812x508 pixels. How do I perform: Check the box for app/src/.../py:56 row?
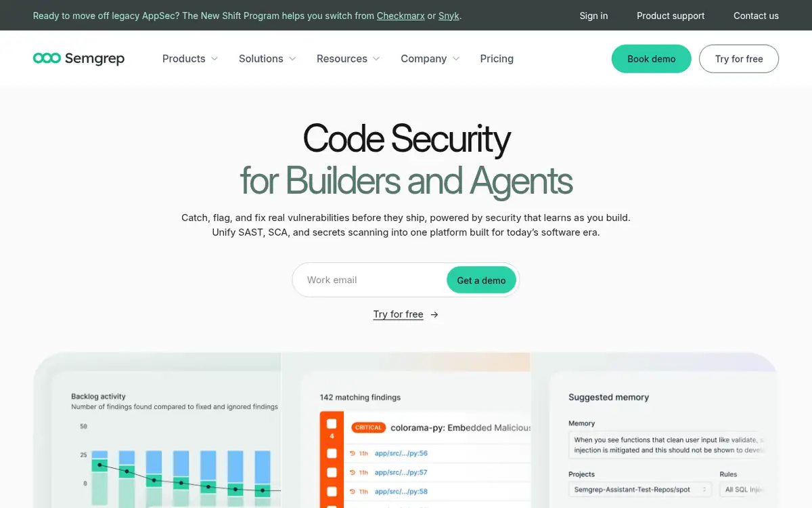[332, 454]
